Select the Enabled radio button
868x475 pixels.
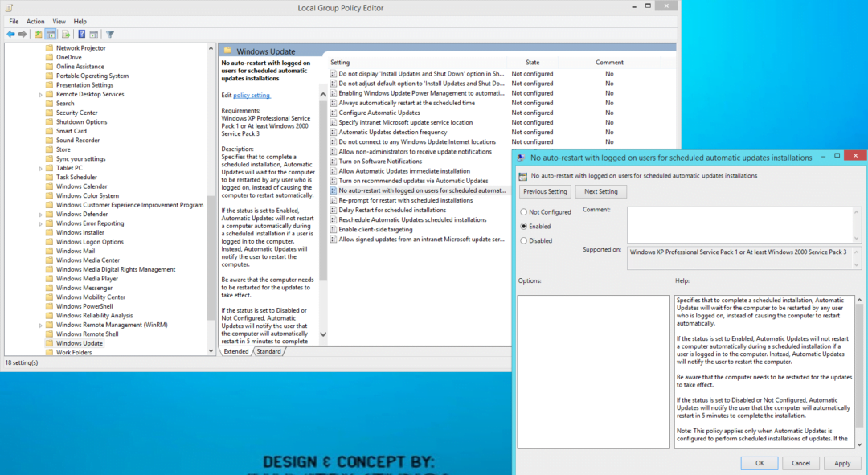522,226
